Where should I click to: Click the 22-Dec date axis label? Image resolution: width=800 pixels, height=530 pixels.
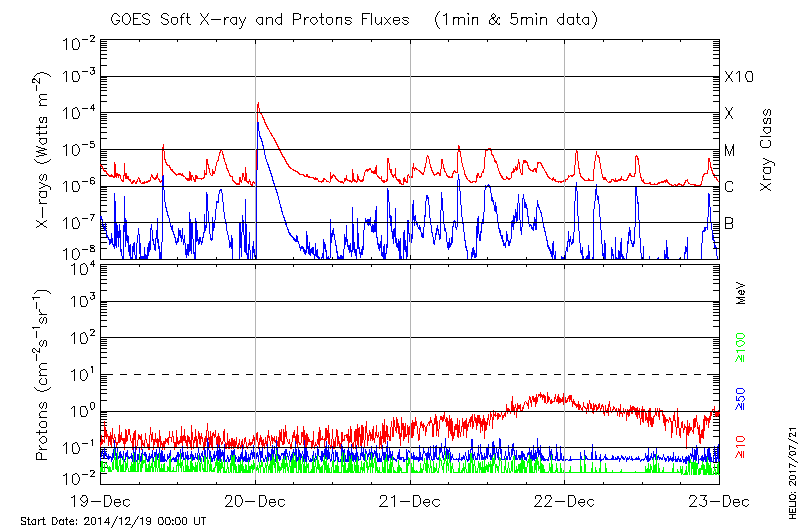coord(564,500)
